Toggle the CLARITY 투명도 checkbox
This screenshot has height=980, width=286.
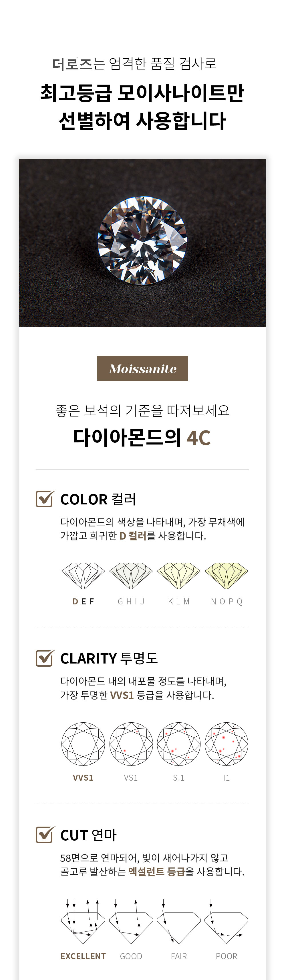[x=45, y=658]
